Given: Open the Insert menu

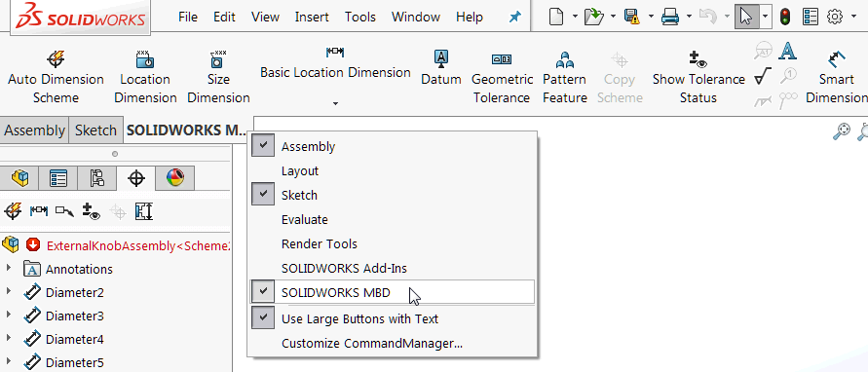Looking at the screenshot, I should (312, 18).
